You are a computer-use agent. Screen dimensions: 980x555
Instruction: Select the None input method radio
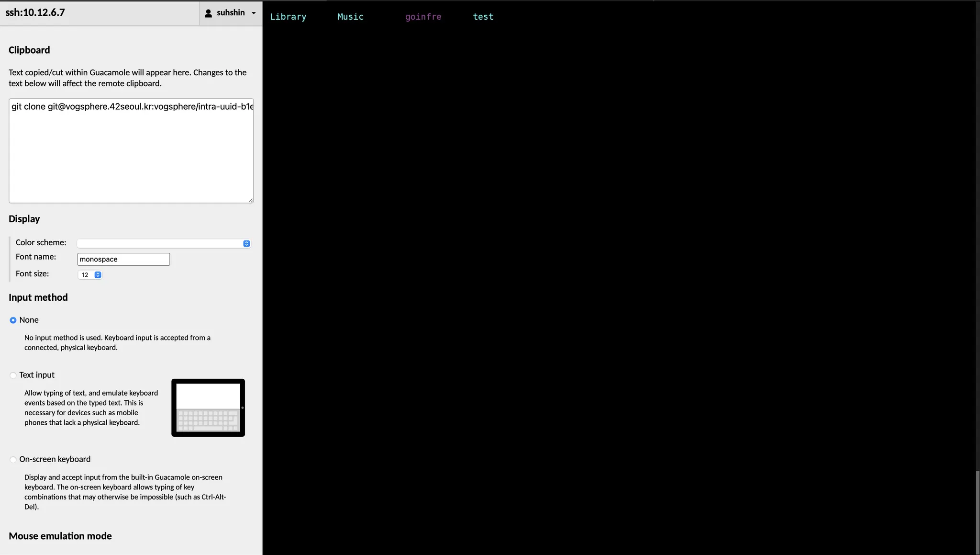(x=13, y=320)
